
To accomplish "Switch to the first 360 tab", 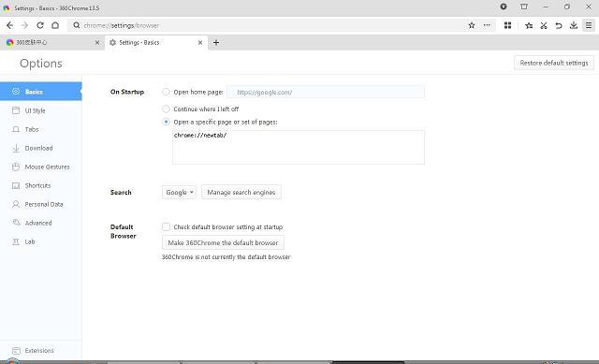I will tap(51, 42).
